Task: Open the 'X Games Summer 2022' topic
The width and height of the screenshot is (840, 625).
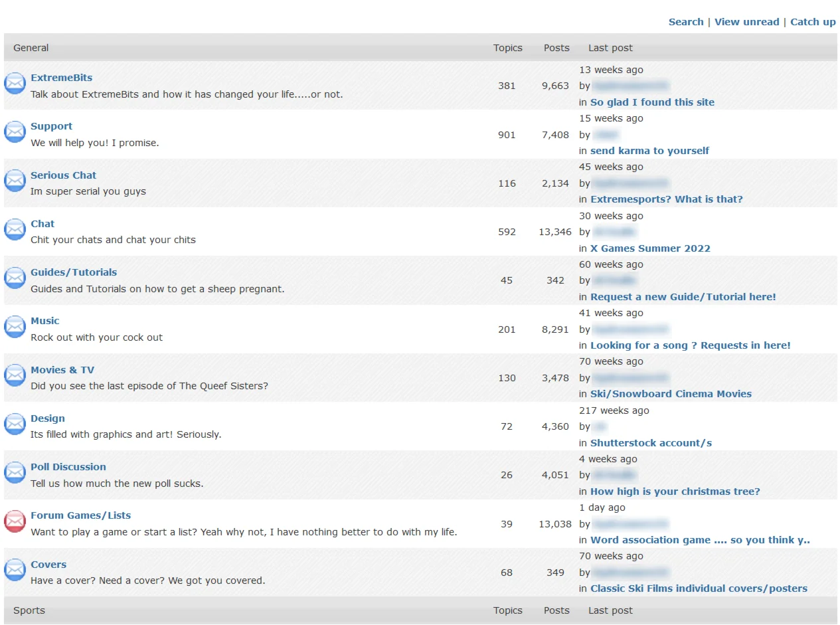Action: coord(650,248)
